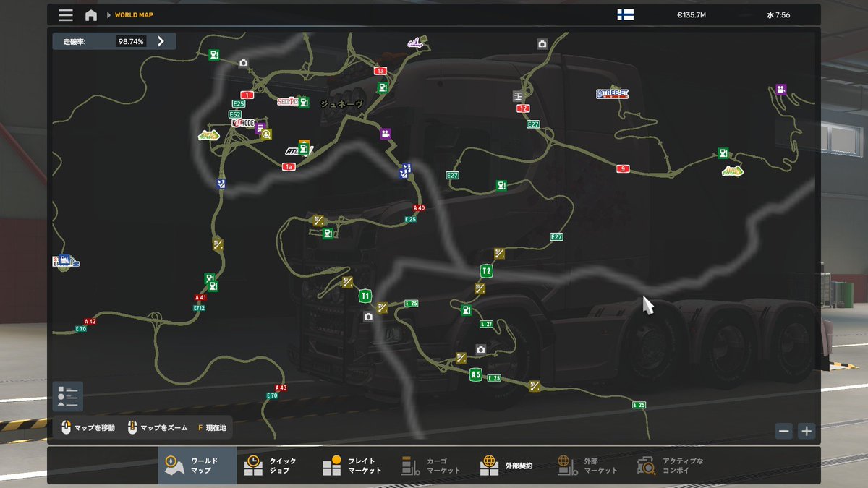The width and height of the screenshot is (868, 488).
Task: Open the 外部マーケット tab
Action: pos(588,466)
